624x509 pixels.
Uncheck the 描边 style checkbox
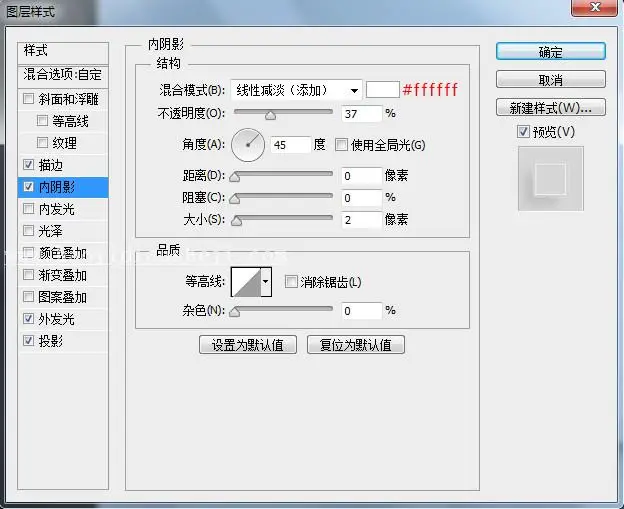coord(29,164)
